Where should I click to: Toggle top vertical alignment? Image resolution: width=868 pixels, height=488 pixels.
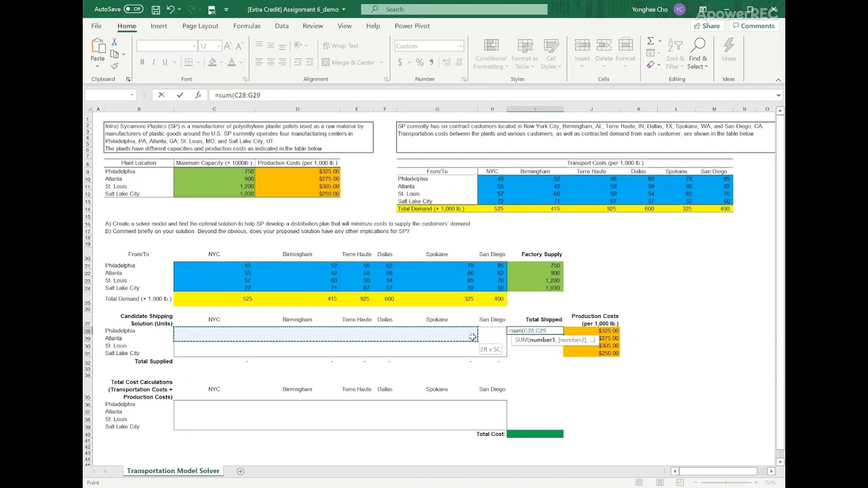coord(259,45)
